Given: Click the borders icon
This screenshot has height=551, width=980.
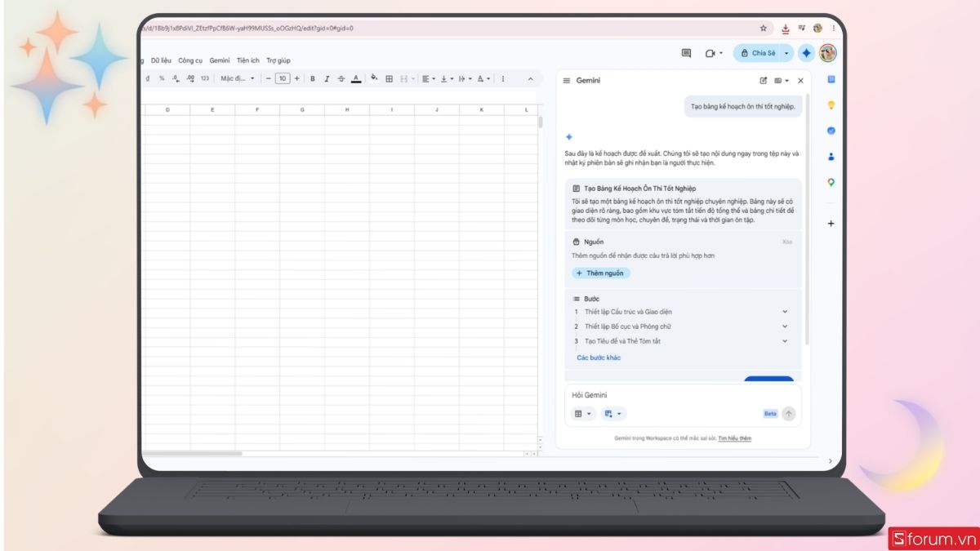Looking at the screenshot, I should (390, 78).
